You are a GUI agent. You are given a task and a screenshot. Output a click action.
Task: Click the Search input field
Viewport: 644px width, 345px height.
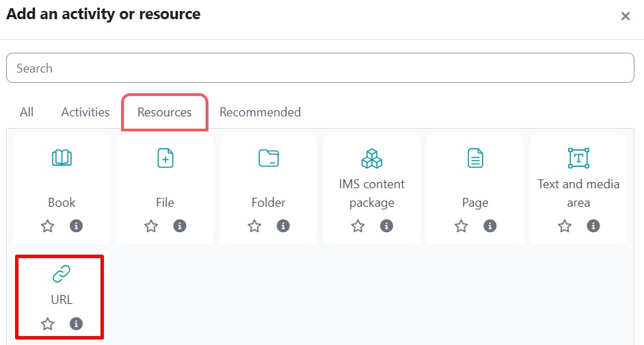320,68
